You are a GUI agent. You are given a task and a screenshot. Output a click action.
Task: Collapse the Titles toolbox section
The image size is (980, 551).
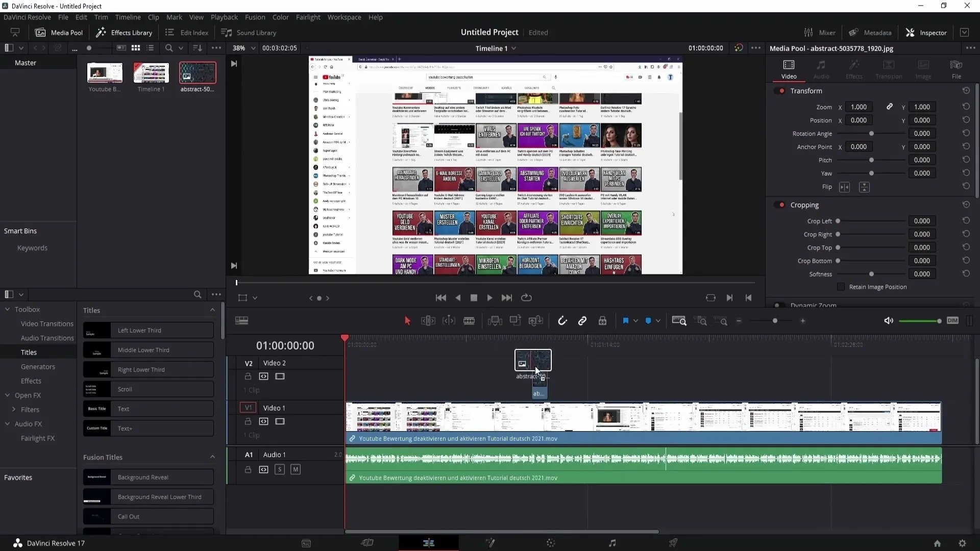(x=213, y=310)
